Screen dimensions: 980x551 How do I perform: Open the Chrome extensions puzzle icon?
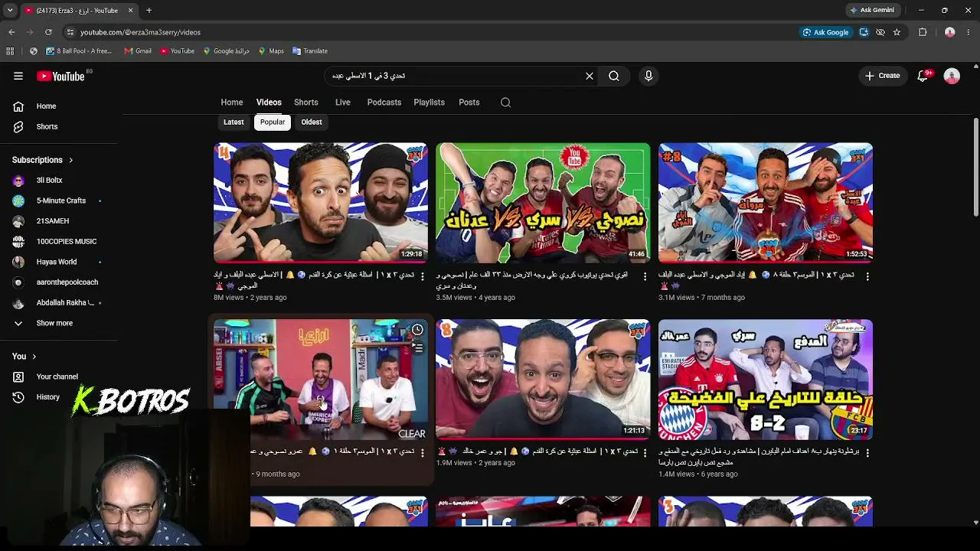click(923, 32)
